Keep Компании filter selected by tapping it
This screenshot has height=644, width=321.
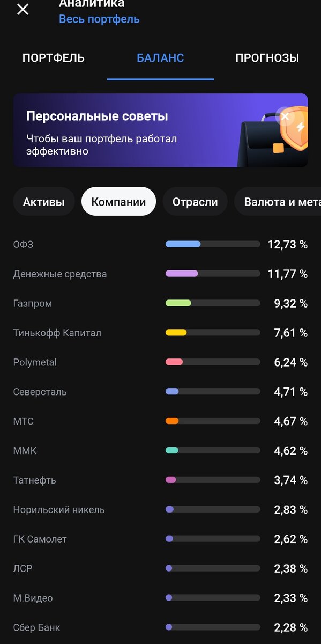click(118, 201)
